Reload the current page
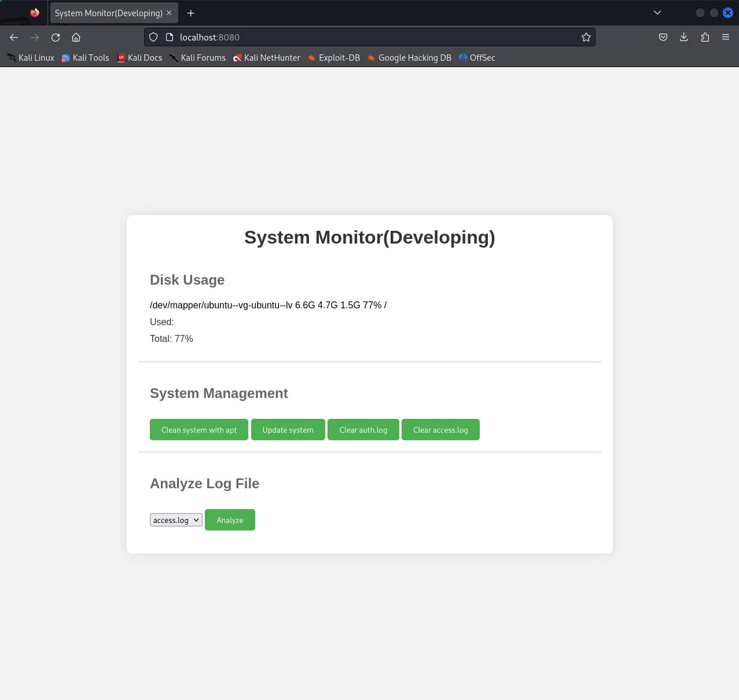 tap(56, 37)
